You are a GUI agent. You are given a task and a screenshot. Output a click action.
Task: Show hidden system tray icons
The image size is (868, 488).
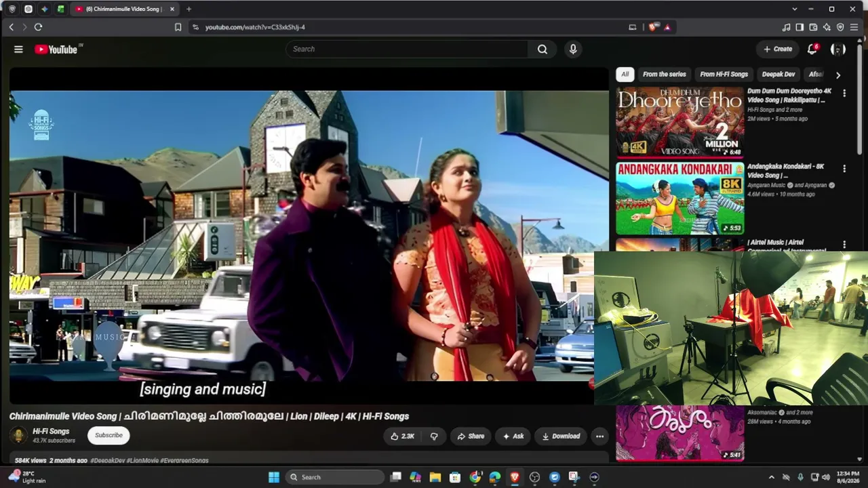771,477
